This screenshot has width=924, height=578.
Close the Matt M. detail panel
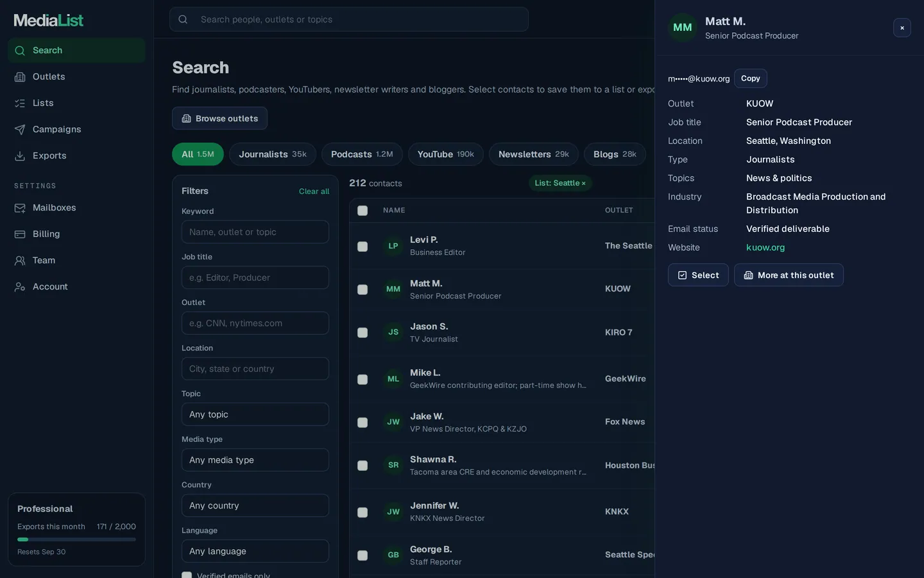(902, 28)
